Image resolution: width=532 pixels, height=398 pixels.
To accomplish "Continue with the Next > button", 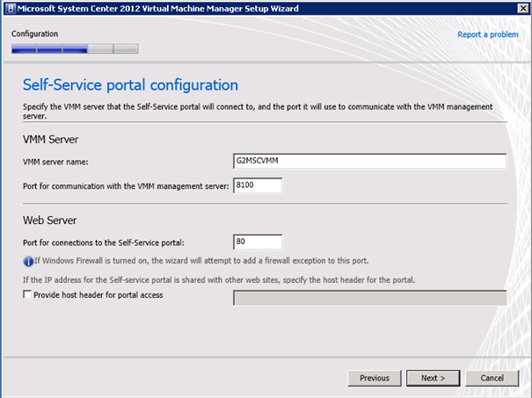I will 434,378.
